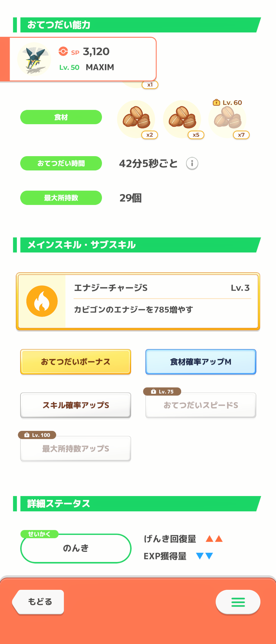Tap the locked おてつだいスピードS skill
276x644 pixels.
pos(201,405)
